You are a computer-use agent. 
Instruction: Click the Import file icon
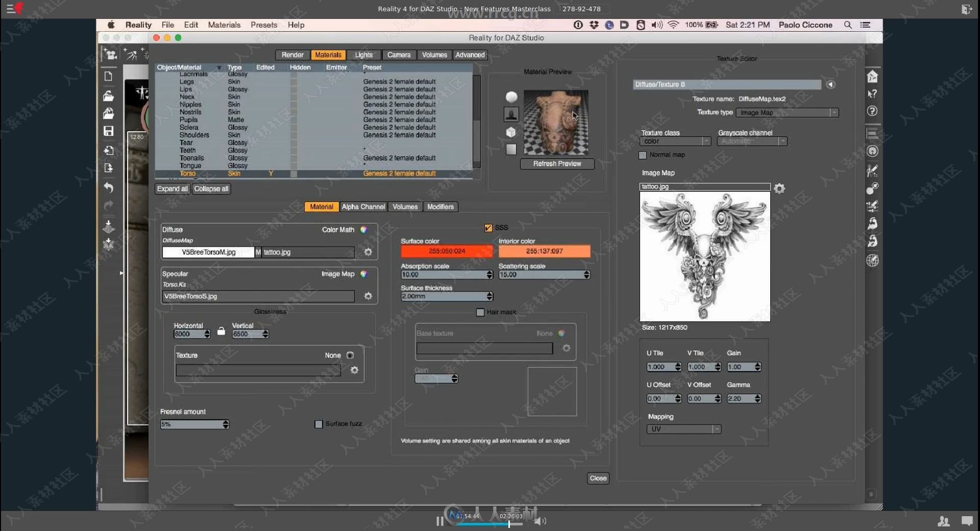(x=108, y=150)
